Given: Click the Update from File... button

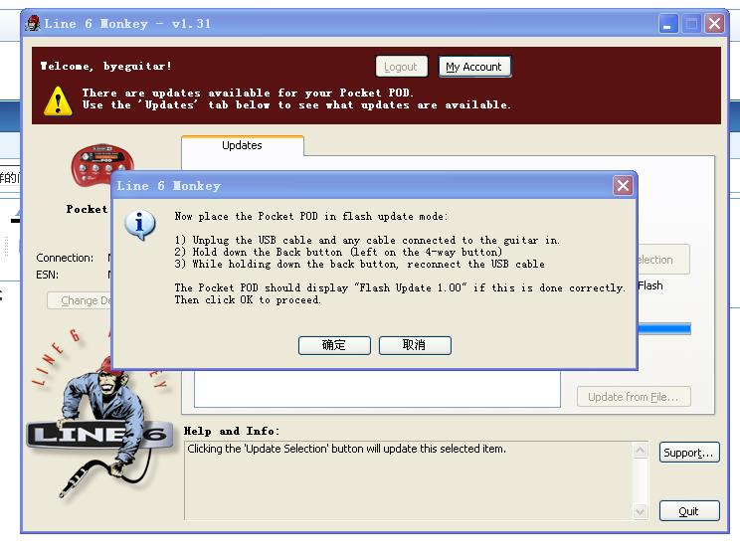Looking at the screenshot, I should (633, 397).
